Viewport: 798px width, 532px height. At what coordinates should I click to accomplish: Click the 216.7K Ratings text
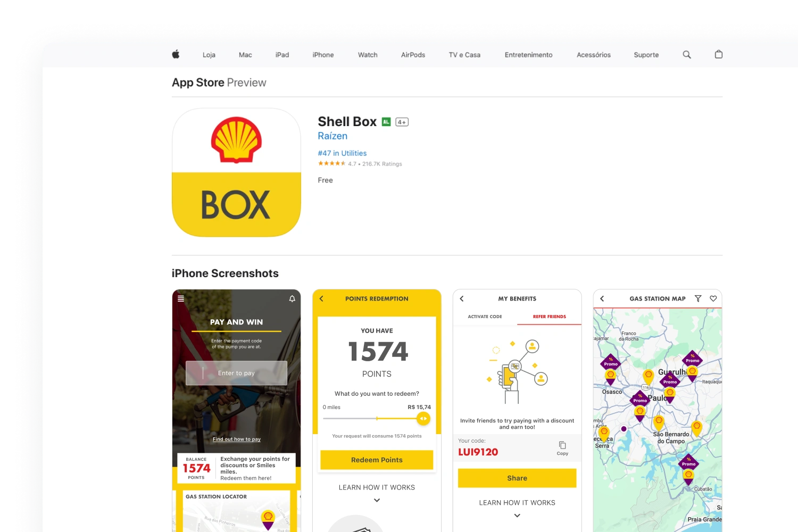[382, 164]
